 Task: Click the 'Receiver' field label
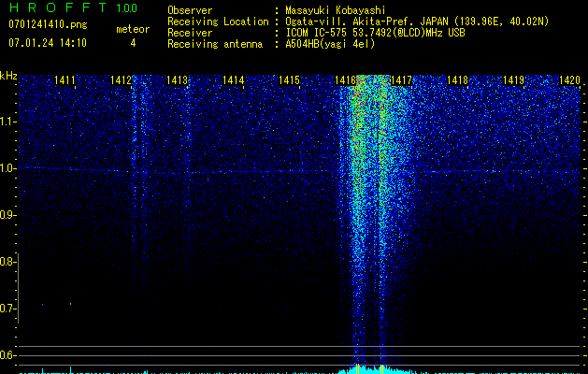point(190,33)
